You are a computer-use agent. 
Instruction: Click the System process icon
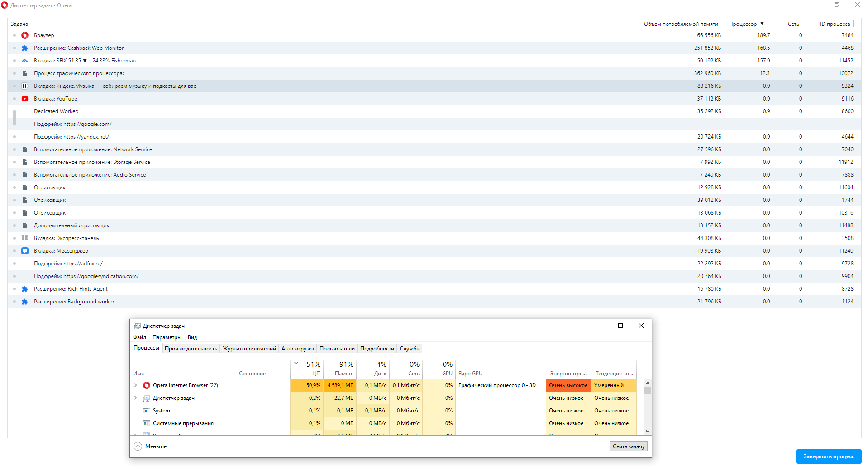[146, 411]
